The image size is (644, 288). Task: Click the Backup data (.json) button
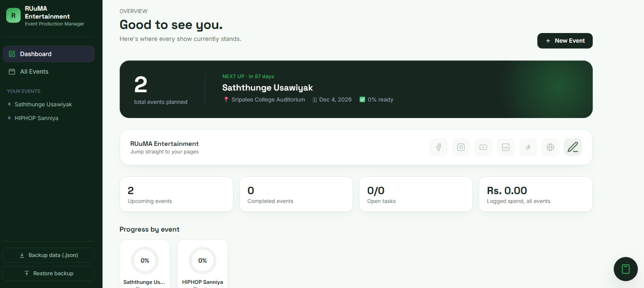click(x=49, y=255)
